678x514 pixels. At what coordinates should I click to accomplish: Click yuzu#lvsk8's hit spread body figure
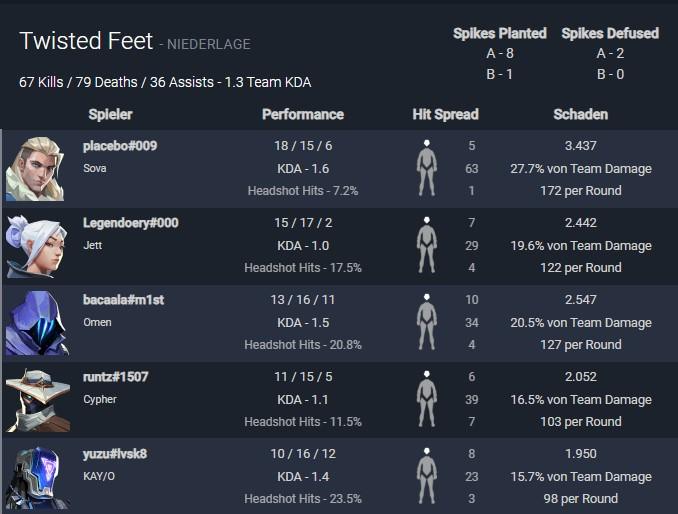[x=427, y=476]
